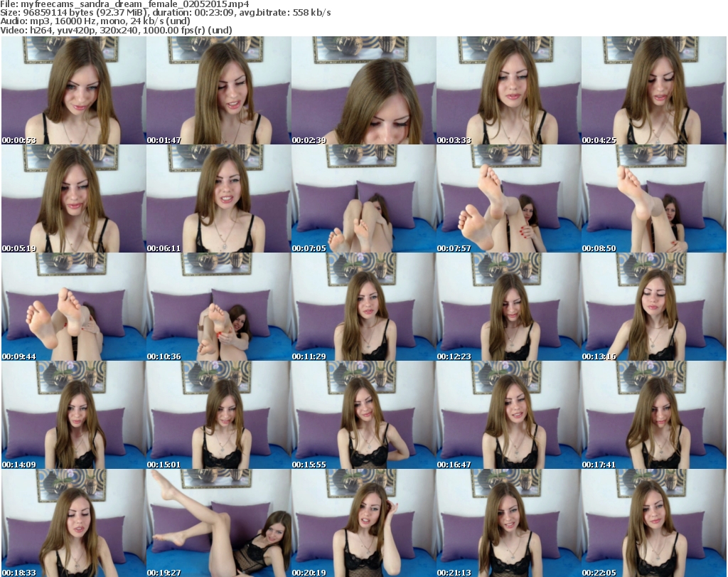Select the thumbnail stamped 00:17:41
This screenshot has width=728, height=577.
(654, 415)
